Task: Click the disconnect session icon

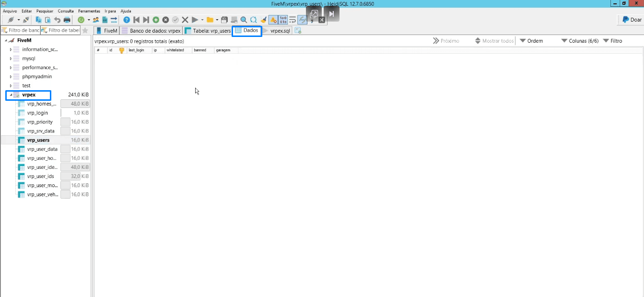Action: click(26, 20)
